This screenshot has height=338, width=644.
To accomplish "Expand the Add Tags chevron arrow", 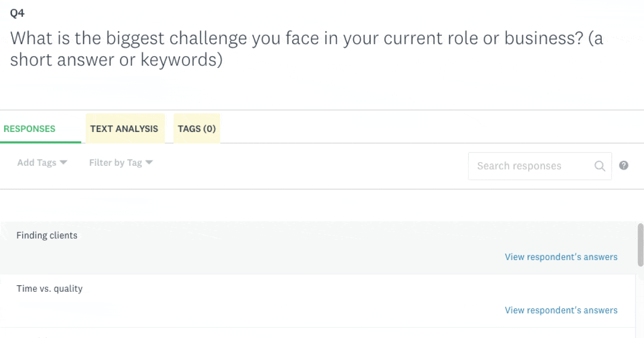I will click(x=64, y=163).
